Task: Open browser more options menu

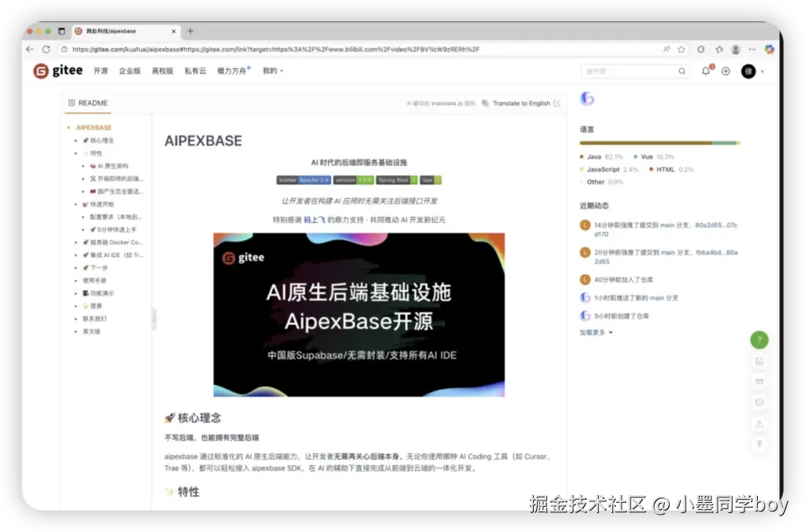Action: click(752, 50)
